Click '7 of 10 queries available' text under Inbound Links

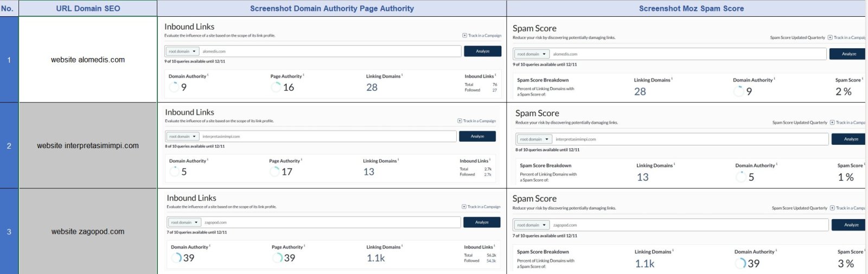[197, 232]
